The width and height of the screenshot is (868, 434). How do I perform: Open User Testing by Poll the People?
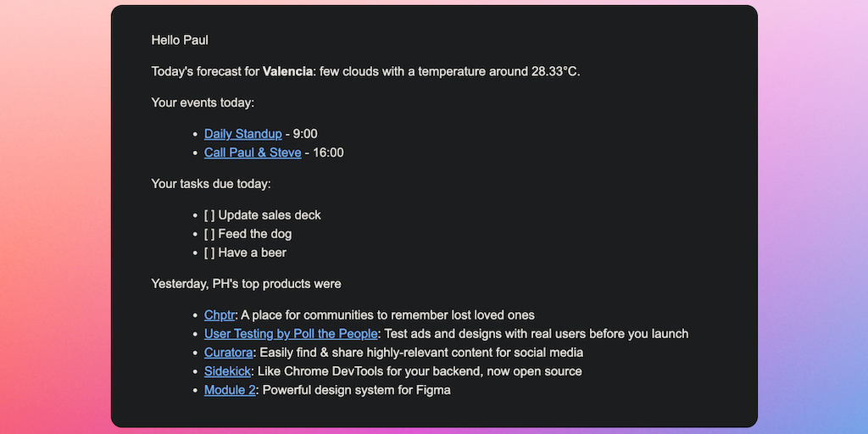290,333
